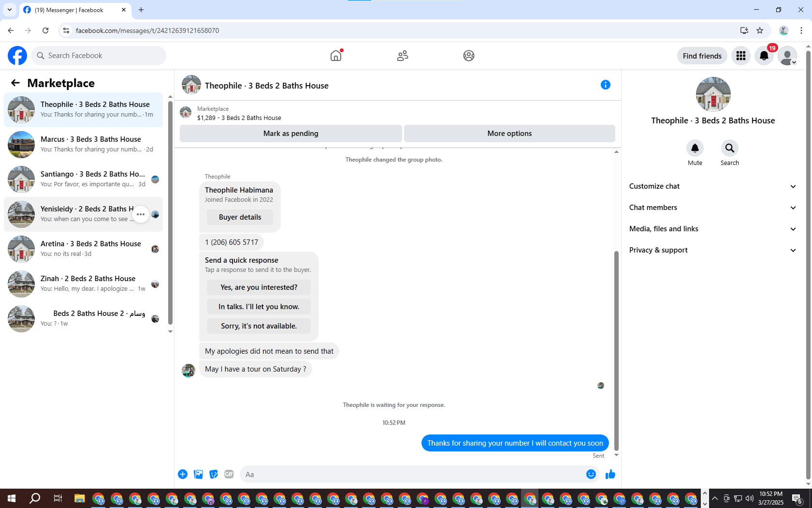Screen dimensions: 812x508
Task: Open the options ellipsis on Yenisleidy chat
Action: tap(141, 214)
